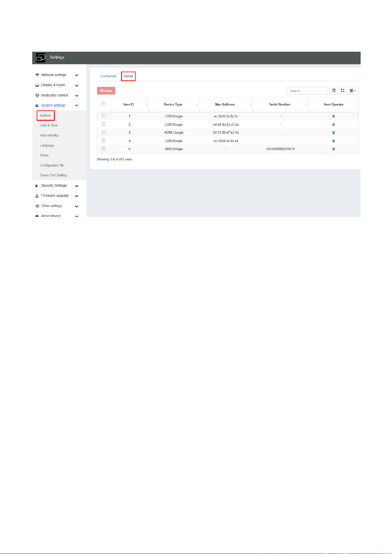Click the screen-share logo in the Settings header
The height and width of the screenshot is (554, 392).
(41, 57)
